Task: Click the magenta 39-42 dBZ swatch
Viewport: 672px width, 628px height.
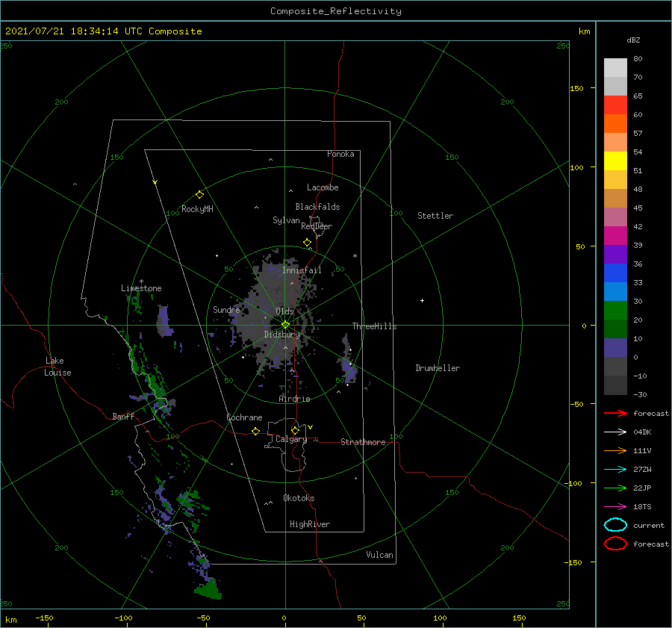Action: [x=615, y=236]
